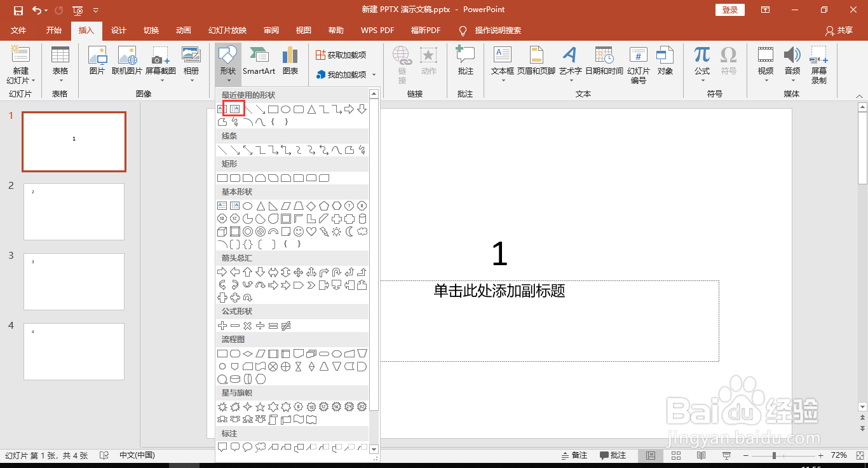Image resolution: width=868 pixels, height=468 pixels.
Task: Choose the four-point star shape
Action: (x=248, y=407)
